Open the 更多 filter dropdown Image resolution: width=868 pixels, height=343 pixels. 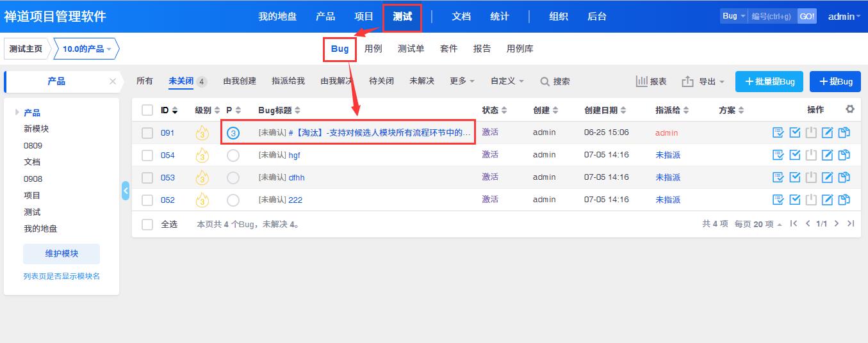[x=462, y=81]
